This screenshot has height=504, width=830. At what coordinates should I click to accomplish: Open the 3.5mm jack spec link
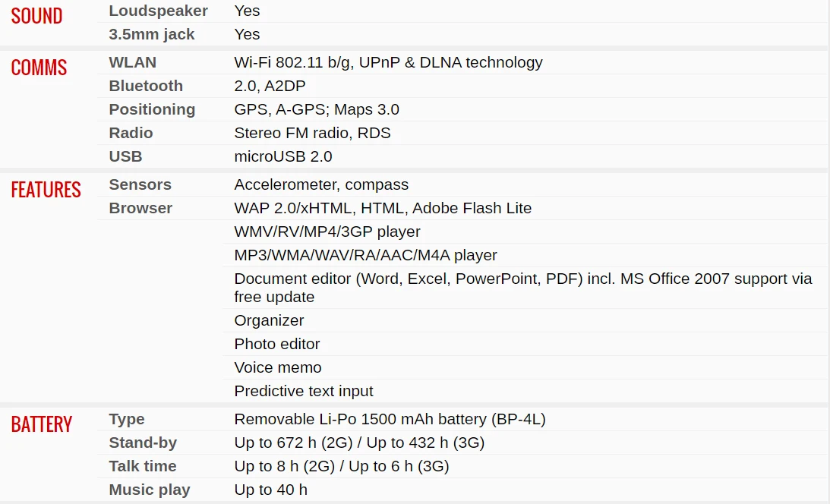pyautogui.click(x=151, y=34)
